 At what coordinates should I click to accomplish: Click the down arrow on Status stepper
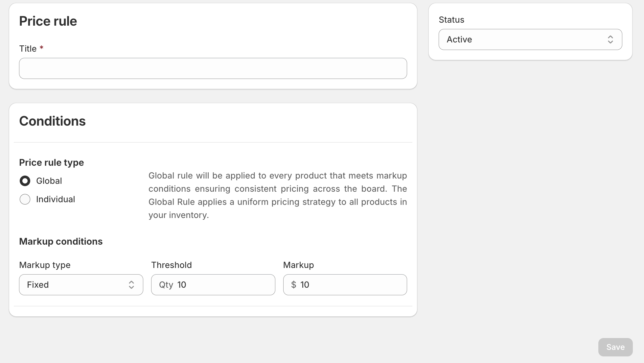click(611, 42)
